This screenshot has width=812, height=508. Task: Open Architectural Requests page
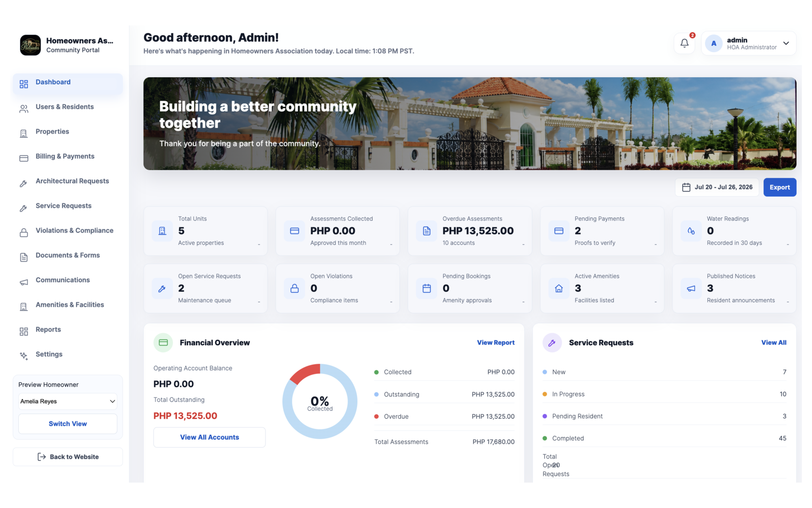point(67,181)
